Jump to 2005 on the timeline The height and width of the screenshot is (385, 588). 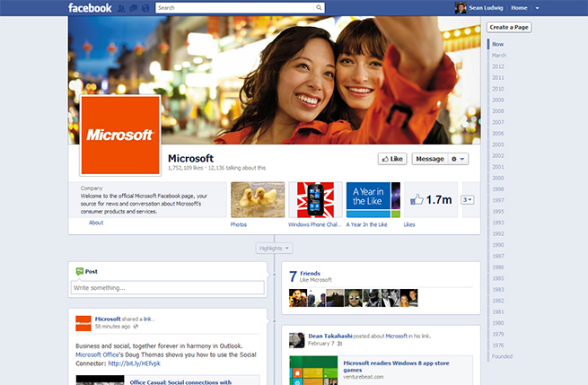click(498, 144)
